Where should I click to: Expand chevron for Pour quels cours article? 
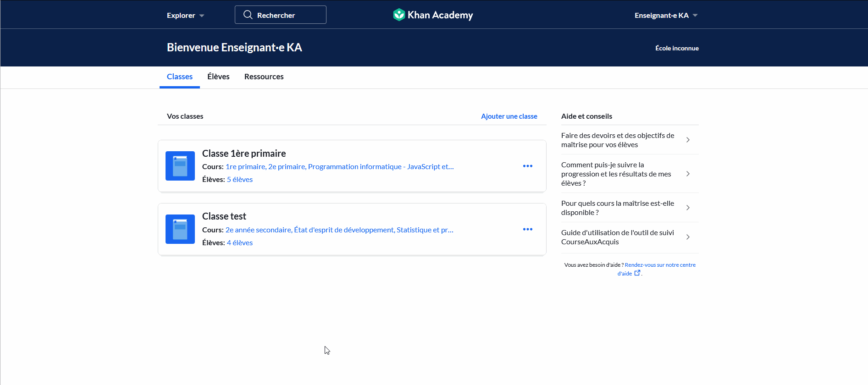(x=688, y=208)
